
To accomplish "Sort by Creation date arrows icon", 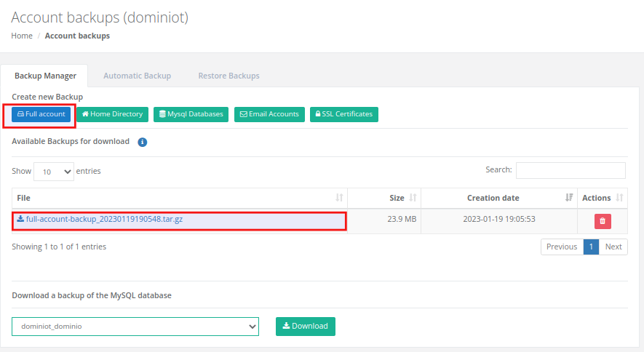I will click(569, 198).
